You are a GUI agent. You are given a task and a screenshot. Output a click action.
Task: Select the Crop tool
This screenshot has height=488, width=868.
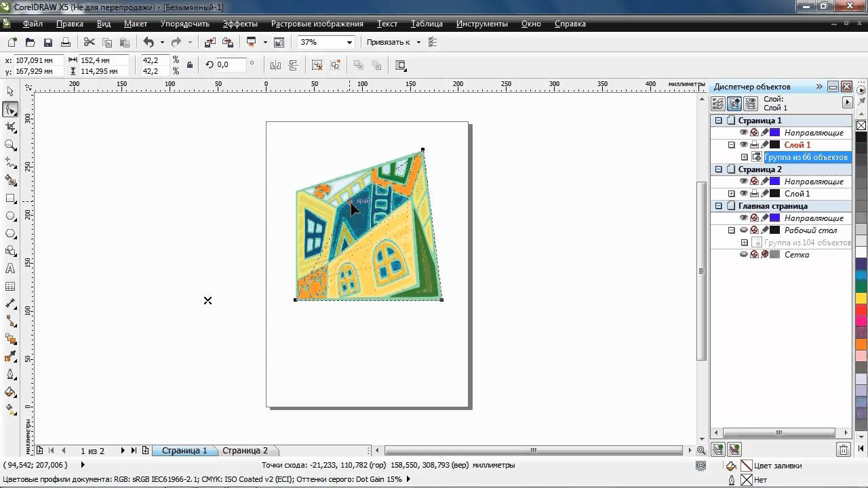pyautogui.click(x=10, y=127)
